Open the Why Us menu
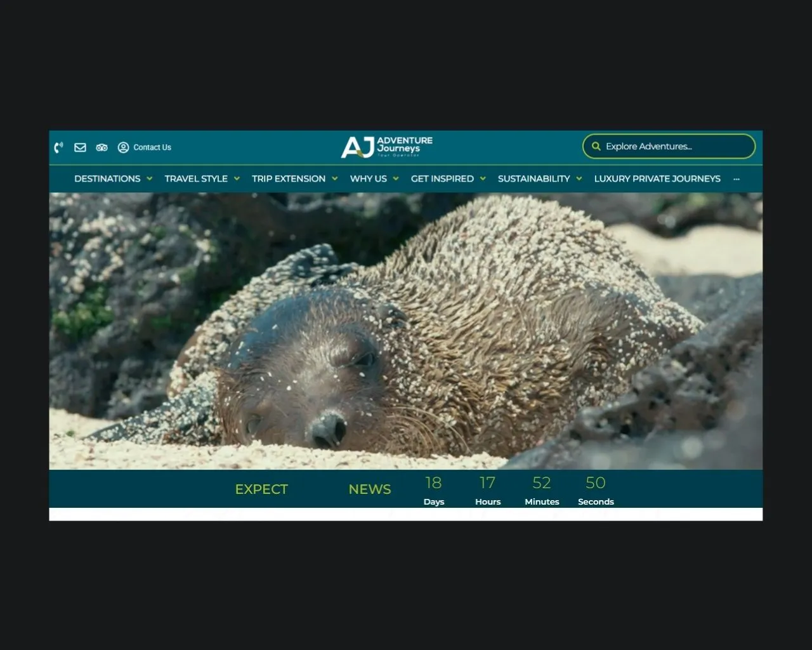The height and width of the screenshot is (650, 812). (369, 179)
